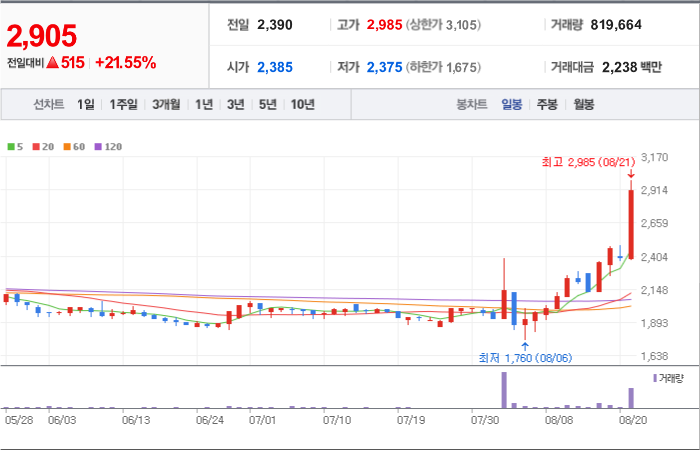700x450 pixels.
Task: Click the 08/20 date axis label
Action: 633,421
